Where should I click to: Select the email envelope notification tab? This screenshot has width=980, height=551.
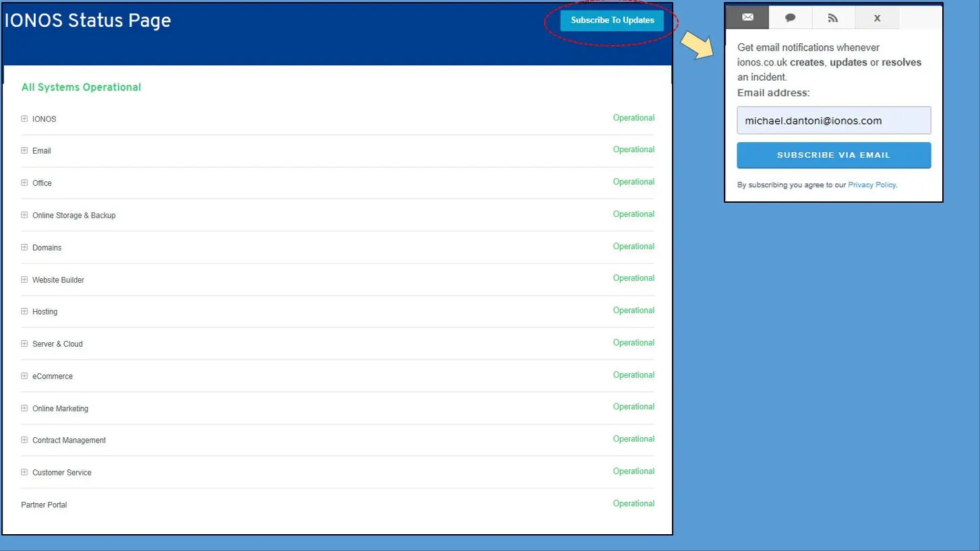747,18
